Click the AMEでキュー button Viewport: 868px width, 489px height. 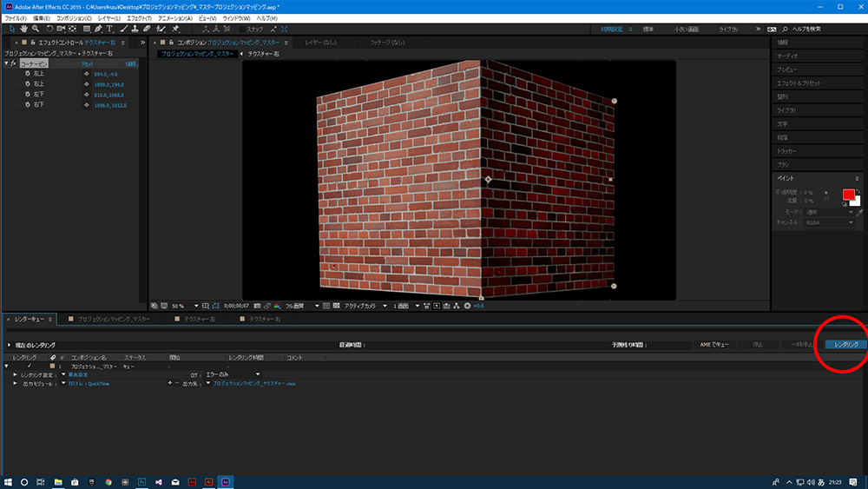point(713,345)
